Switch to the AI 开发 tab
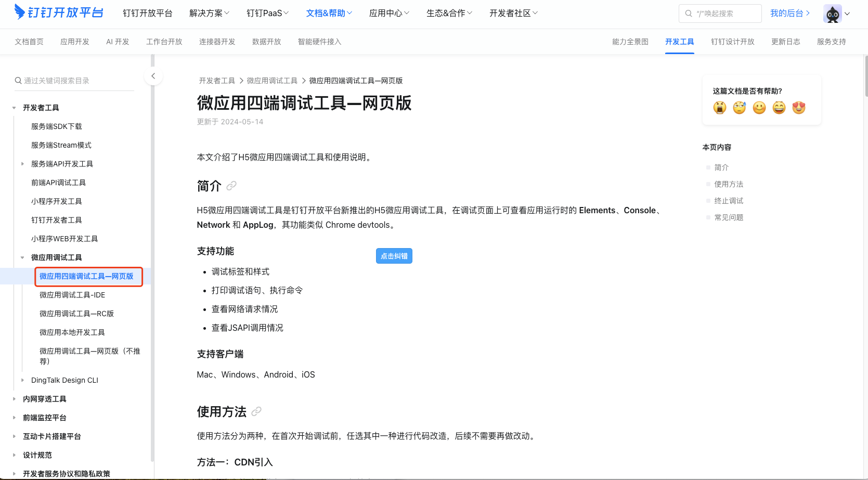 [x=118, y=42]
